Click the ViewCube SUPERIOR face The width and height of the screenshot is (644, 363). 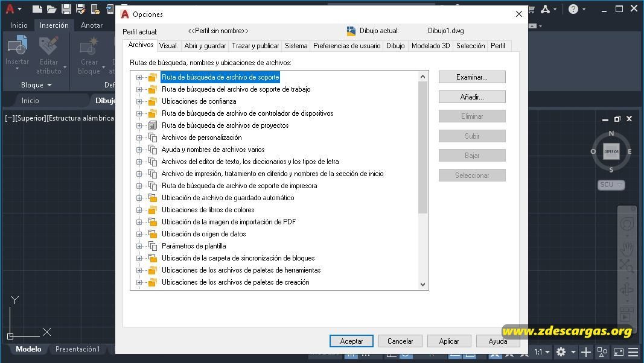tap(611, 151)
